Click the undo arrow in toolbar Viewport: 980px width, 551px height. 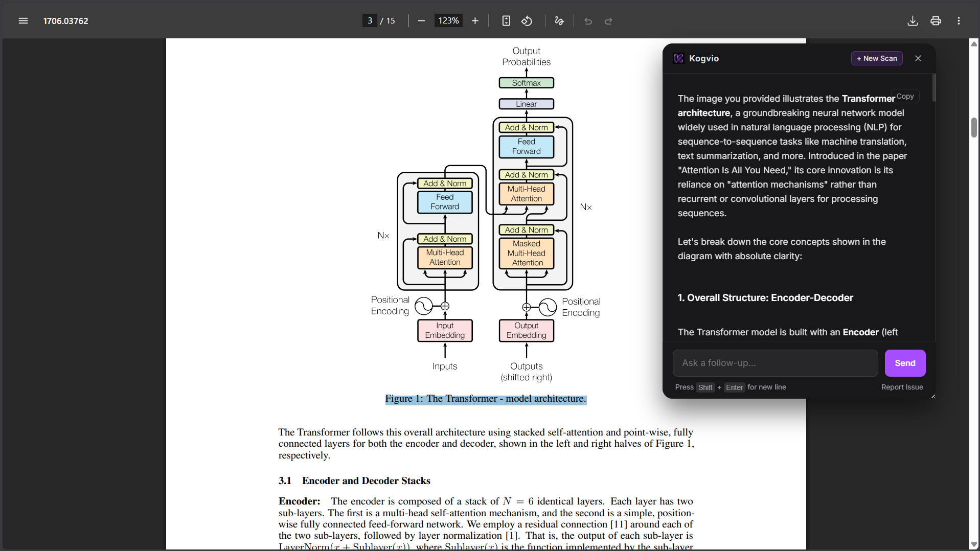coord(588,21)
